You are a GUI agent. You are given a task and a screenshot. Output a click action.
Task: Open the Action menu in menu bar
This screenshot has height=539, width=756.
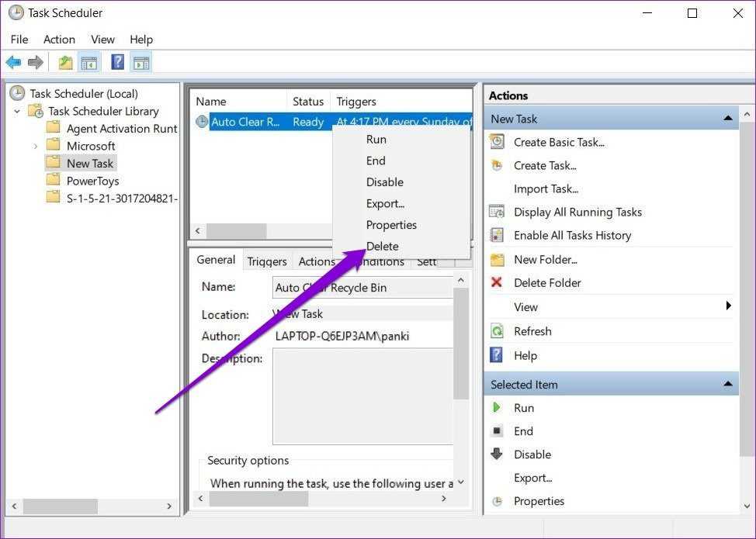point(59,40)
